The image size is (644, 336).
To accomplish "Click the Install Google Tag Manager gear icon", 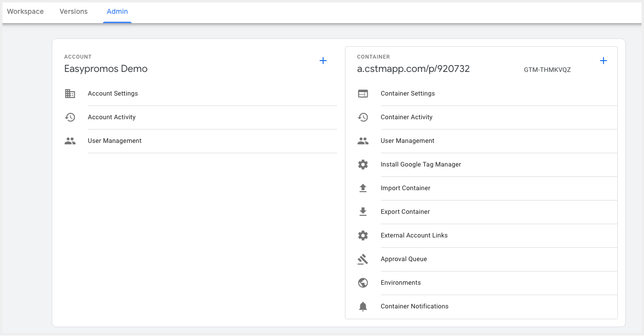I will tap(363, 165).
